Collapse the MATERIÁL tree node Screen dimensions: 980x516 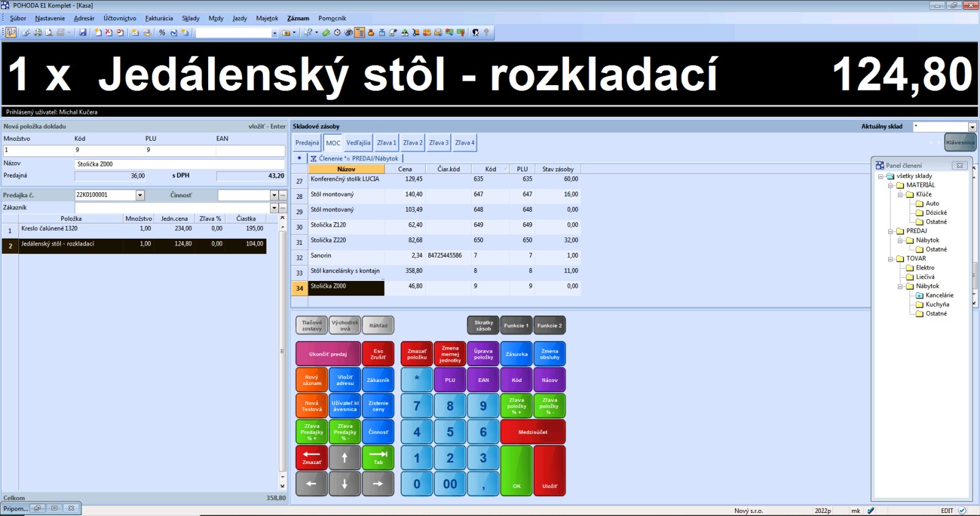pyautogui.click(x=891, y=185)
